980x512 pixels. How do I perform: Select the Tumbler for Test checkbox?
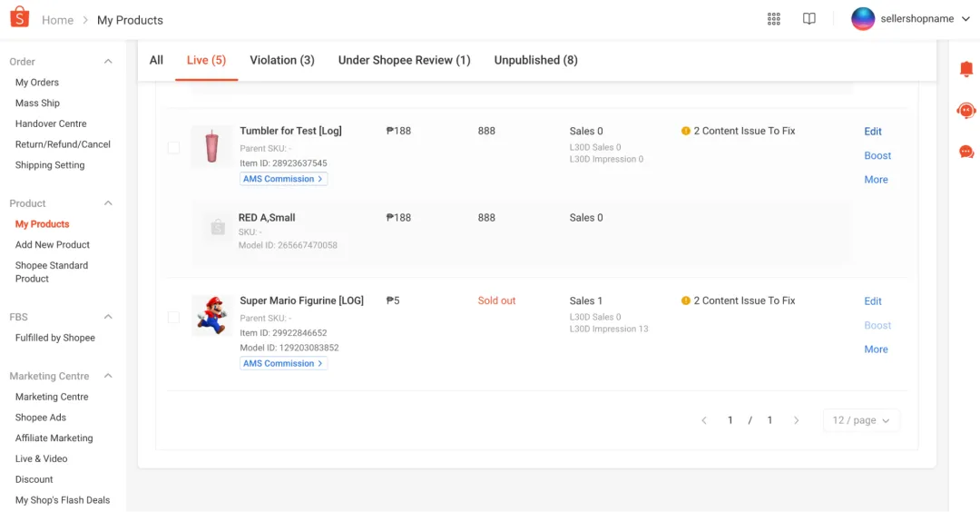[x=173, y=148]
